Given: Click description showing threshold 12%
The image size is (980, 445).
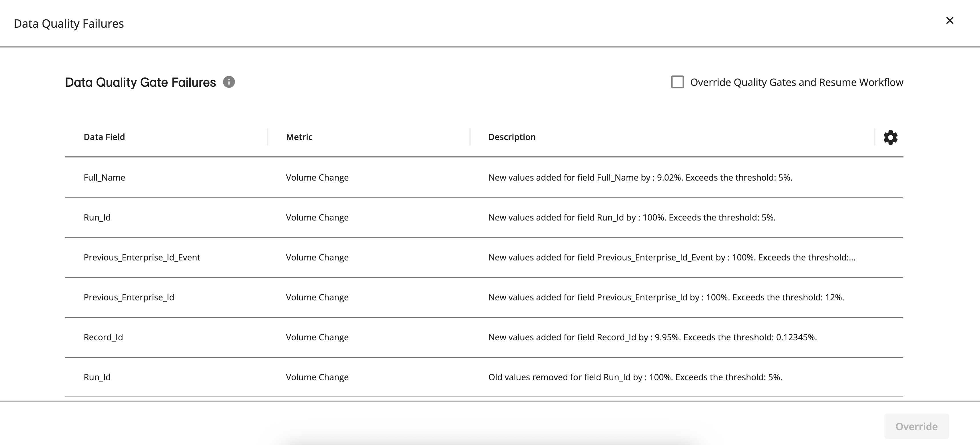Looking at the screenshot, I should pyautogui.click(x=666, y=297).
